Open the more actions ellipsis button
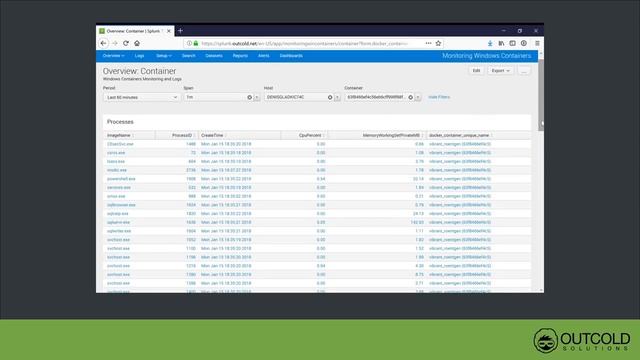Image resolution: width=640 pixels, height=360 pixels. [x=524, y=71]
